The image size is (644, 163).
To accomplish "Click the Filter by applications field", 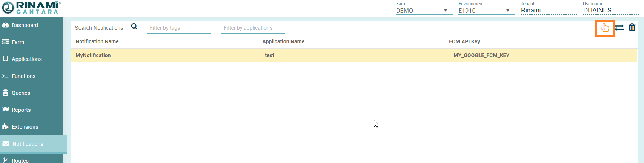I will (252, 28).
